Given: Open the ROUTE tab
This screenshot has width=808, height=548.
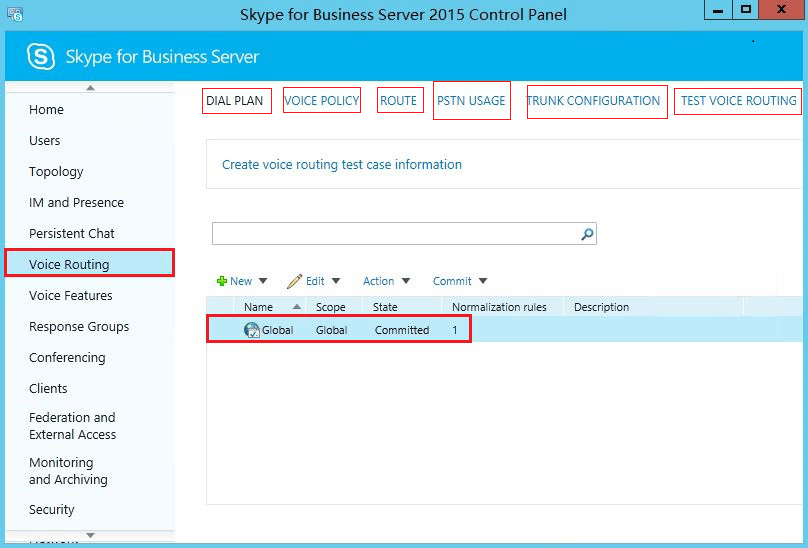Looking at the screenshot, I should click(398, 101).
